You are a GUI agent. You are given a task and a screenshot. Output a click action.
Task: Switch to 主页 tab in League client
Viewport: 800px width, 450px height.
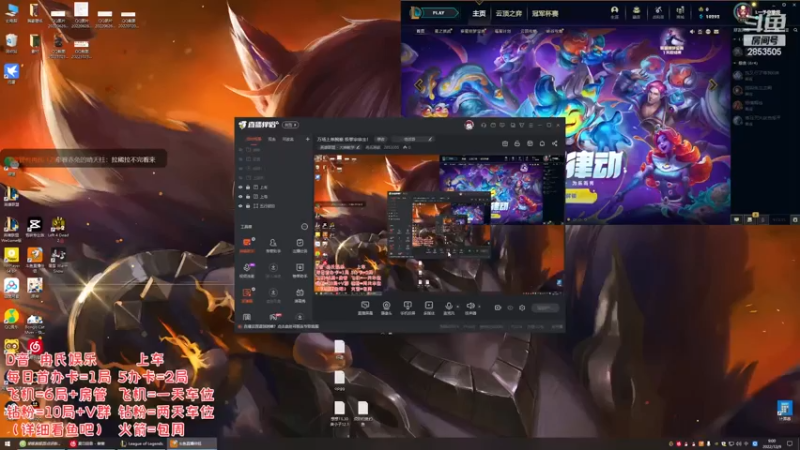479,13
